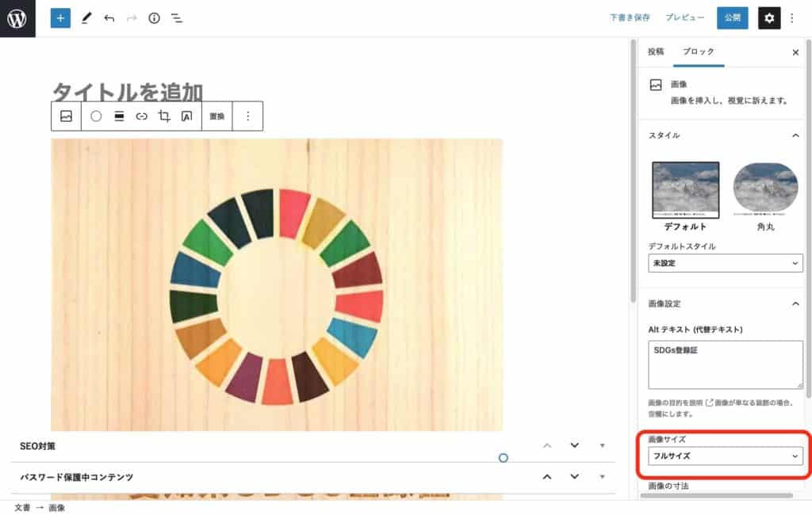812x515 pixels.
Task: Toggle the settings gear sidebar
Action: 769,18
